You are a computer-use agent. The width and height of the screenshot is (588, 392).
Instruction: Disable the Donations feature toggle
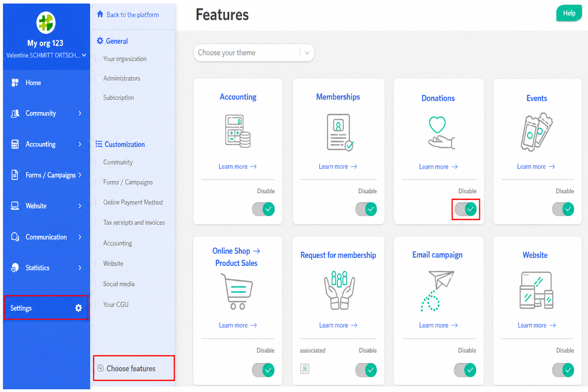(465, 209)
